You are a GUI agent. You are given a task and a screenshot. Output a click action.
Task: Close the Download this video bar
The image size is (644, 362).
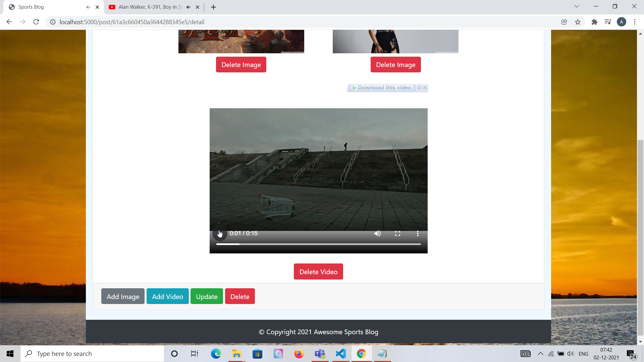[425, 87]
